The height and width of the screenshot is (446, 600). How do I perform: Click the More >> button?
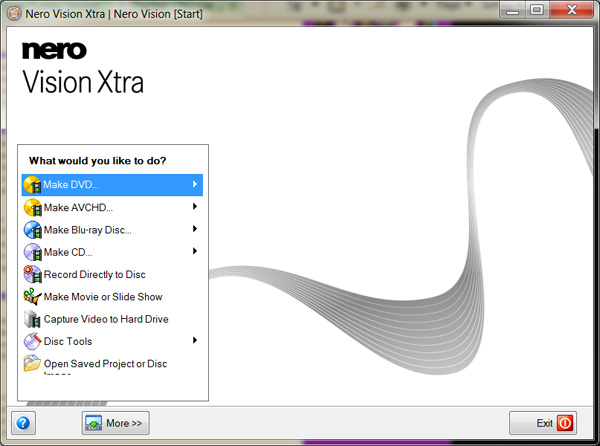[116, 423]
